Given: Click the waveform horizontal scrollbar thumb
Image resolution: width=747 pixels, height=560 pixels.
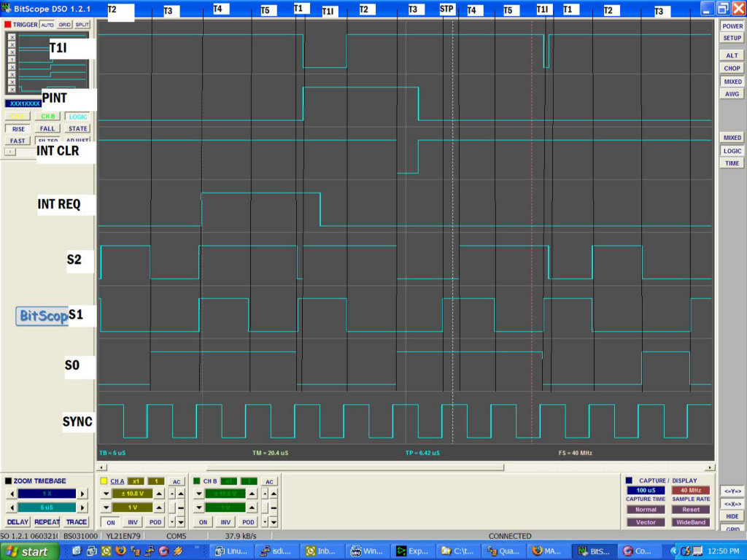Looking at the screenshot, I should point(355,467).
